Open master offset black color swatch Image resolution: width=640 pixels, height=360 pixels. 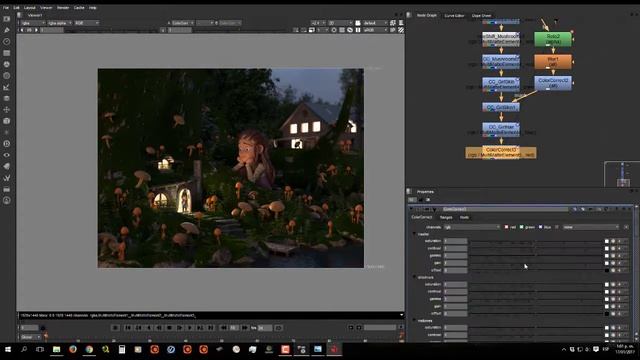(x=607, y=270)
